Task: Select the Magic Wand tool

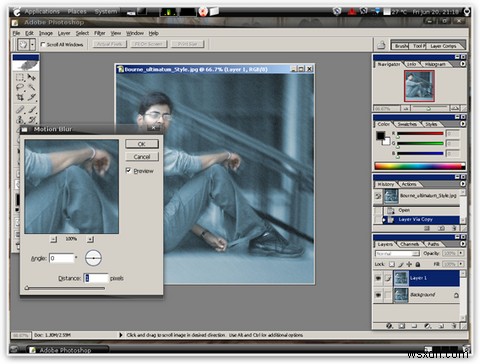Action: (x=32, y=87)
